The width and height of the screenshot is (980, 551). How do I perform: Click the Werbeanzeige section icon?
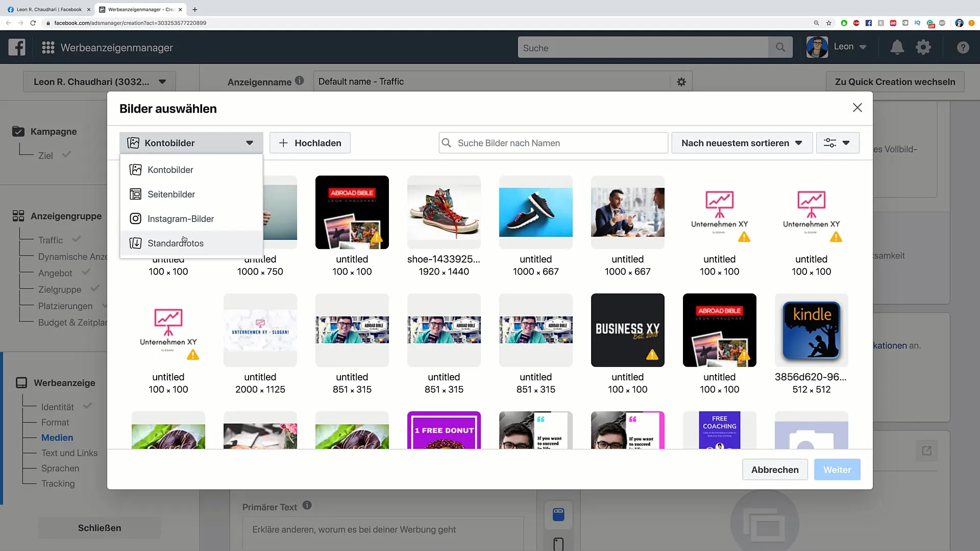[21, 383]
